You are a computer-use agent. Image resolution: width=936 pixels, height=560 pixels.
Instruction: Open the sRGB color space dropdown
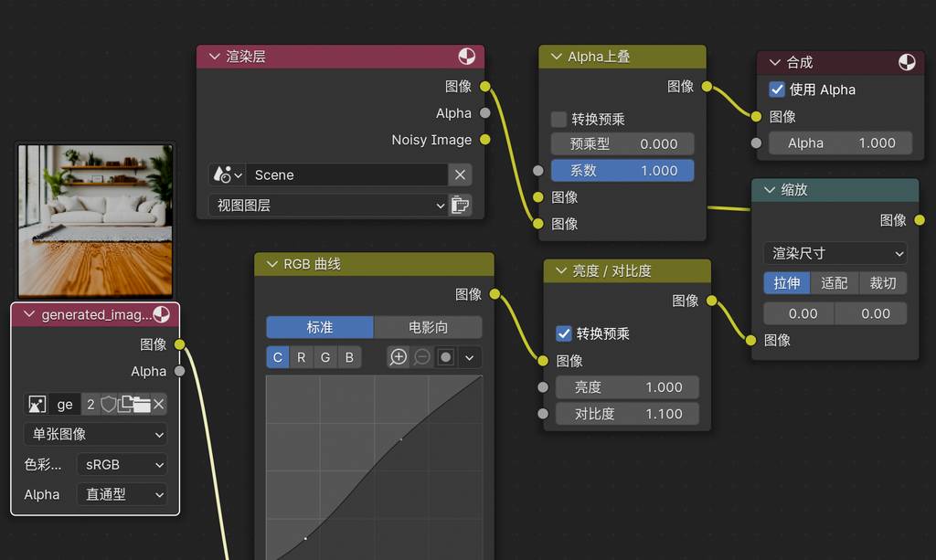122,464
